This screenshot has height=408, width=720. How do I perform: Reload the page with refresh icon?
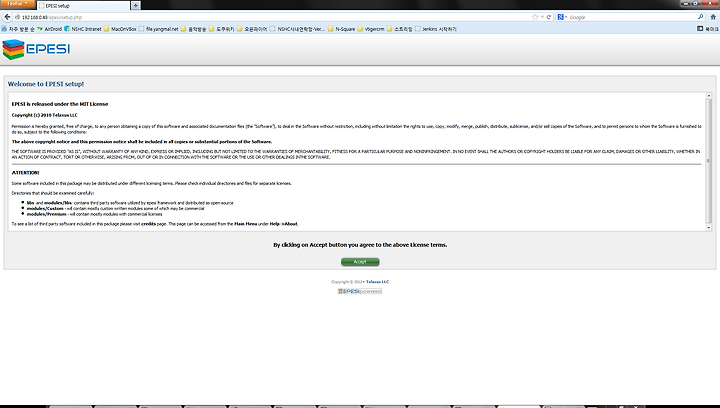coord(549,17)
